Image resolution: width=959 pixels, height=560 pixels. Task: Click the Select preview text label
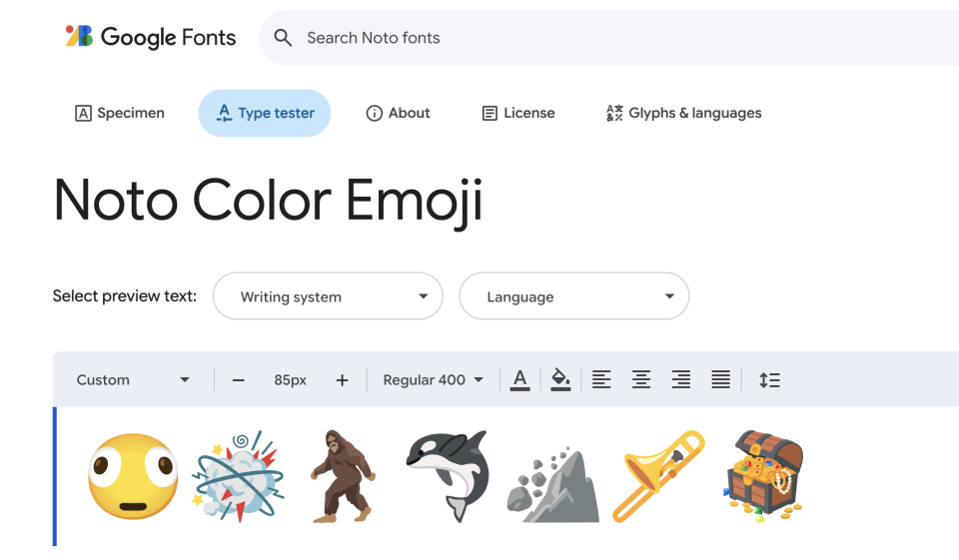coord(125,295)
